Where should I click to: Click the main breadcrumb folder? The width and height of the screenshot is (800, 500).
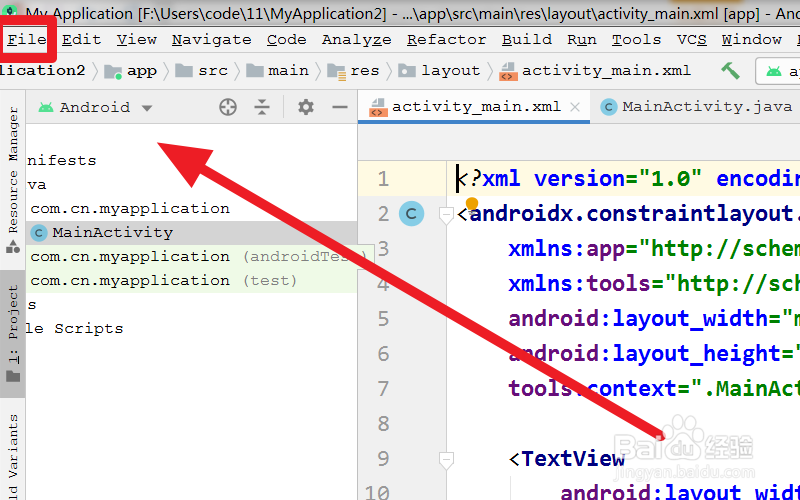tap(278, 71)
